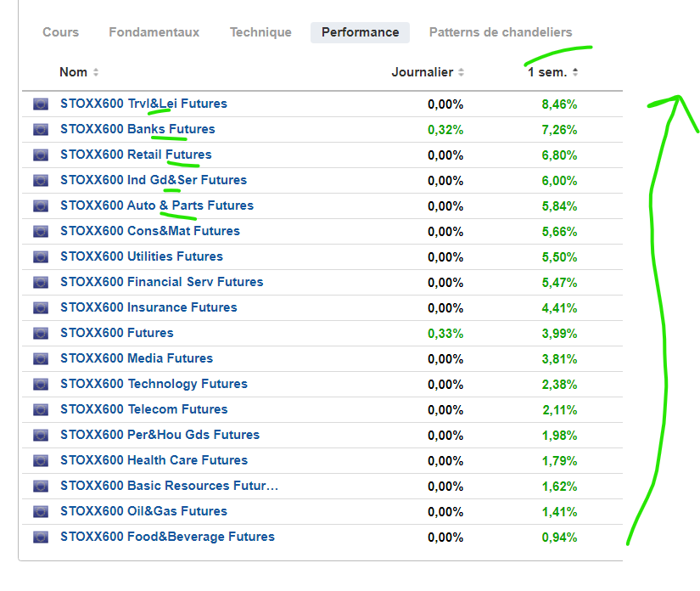Open STOXX600 Ind Gd&Ser Futures link

[x=154, y=180]
